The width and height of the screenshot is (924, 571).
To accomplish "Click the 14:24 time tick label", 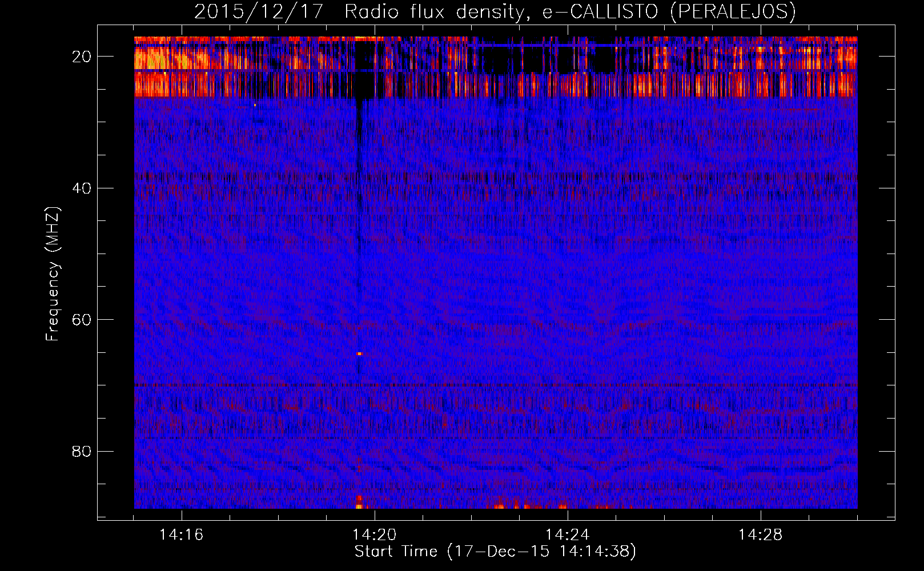I will pyautogui.click(x=568, y=535).
